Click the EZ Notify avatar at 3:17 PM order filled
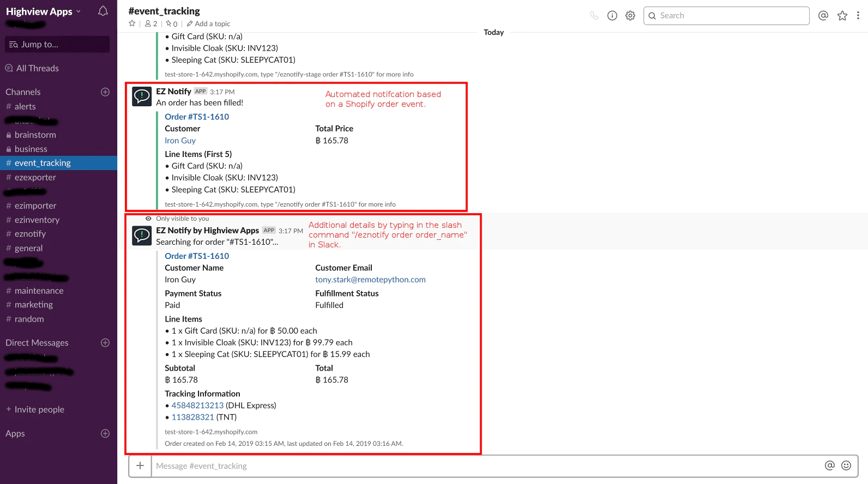The image size is (868, 484). coord(142,97)
